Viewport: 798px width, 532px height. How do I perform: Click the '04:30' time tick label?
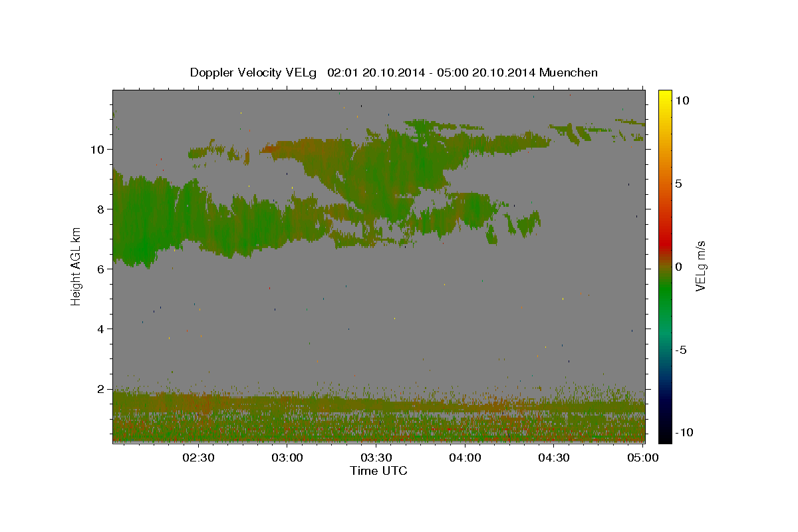click(x=554, y=458)
